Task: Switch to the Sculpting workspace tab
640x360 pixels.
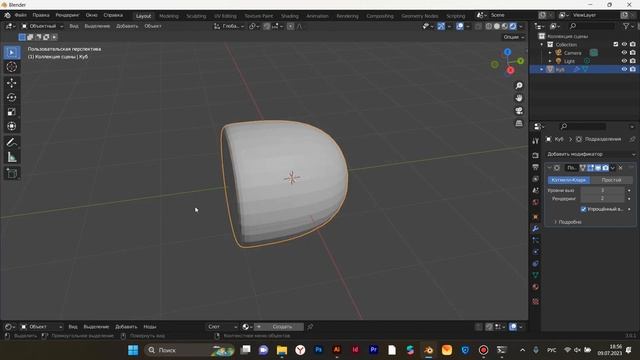Action: [196, 16]
